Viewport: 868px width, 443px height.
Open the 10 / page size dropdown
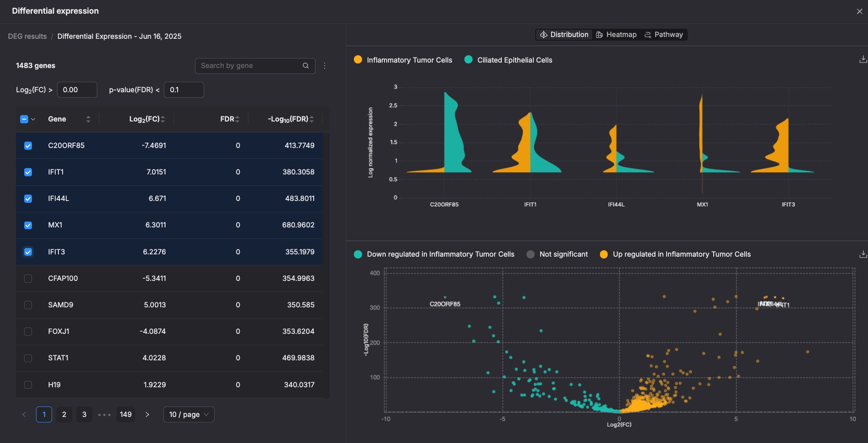click(189, 414)
